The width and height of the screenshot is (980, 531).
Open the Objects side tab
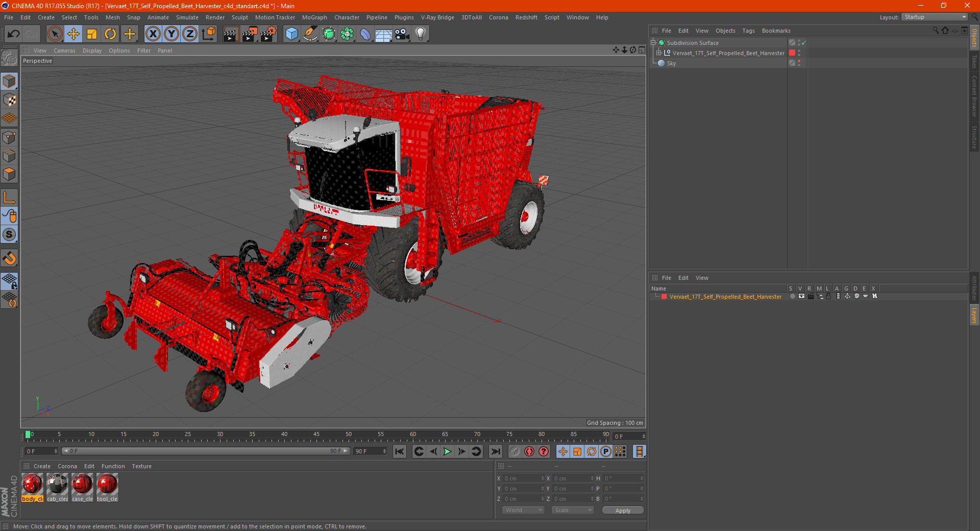tap(974, 38)
